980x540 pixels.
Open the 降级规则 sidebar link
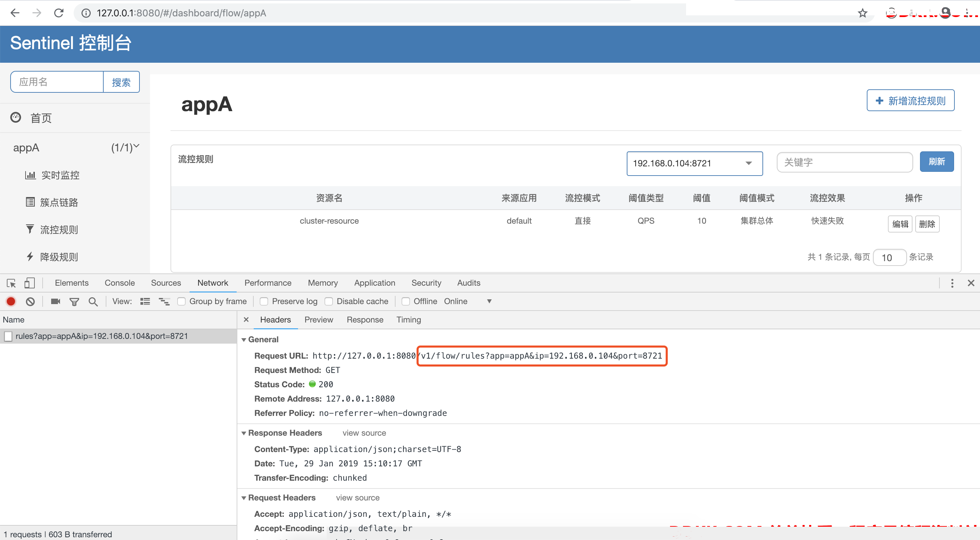tap(59, 257)
